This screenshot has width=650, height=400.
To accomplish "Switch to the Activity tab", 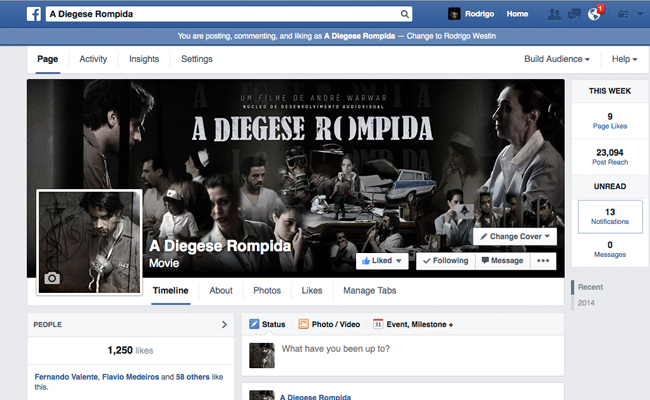I will coord(93,59).
